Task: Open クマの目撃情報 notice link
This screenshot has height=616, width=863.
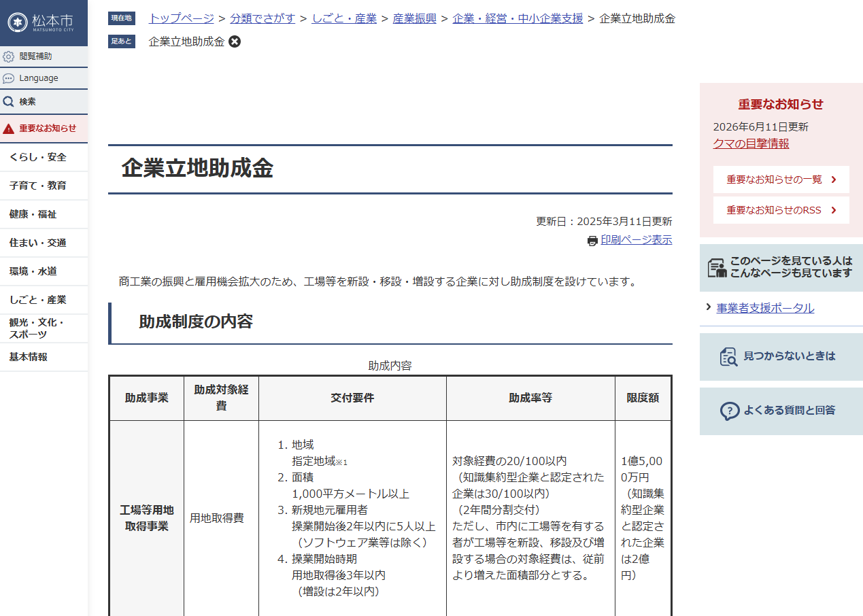Action: point(751,143)
